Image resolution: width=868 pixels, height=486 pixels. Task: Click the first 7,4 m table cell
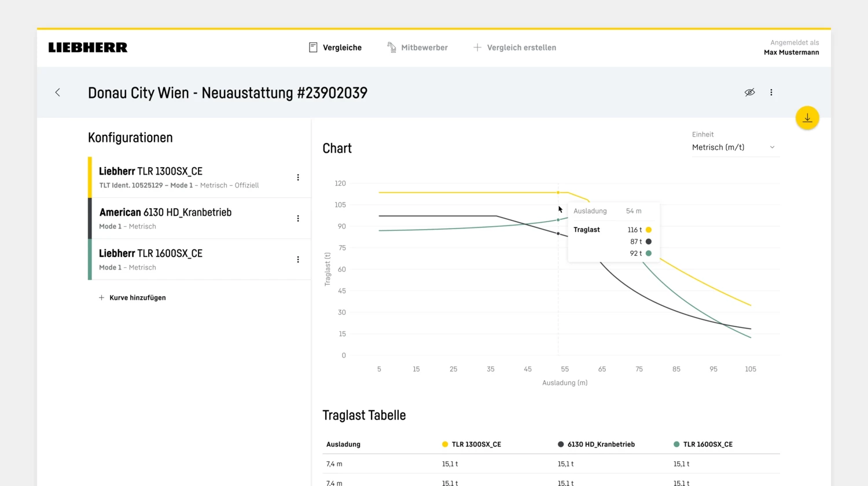334,464
